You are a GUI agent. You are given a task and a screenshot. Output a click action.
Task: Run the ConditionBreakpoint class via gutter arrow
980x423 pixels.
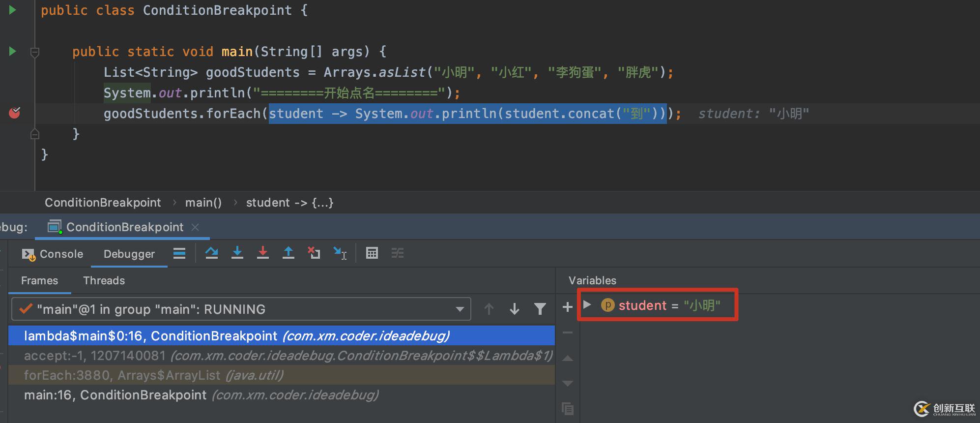point(13,10)
